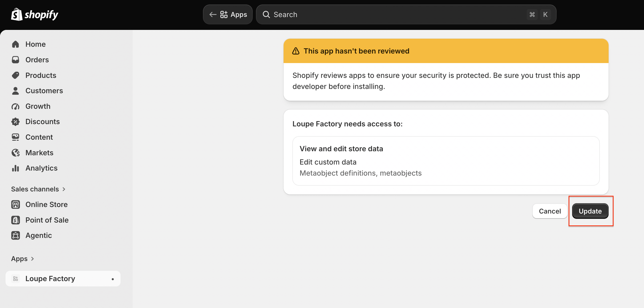Focus the Search input field
The image size is (644, 308).
click(406, 15)
